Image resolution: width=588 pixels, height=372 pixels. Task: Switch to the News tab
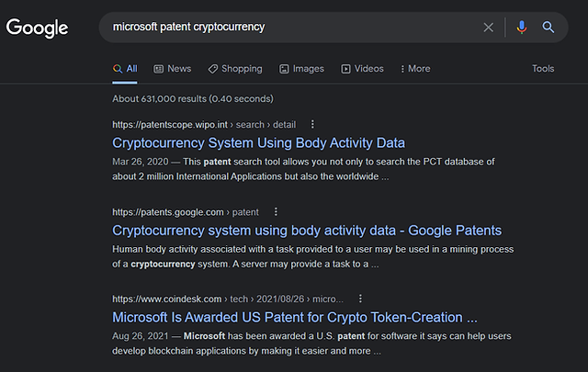(173, 69)
